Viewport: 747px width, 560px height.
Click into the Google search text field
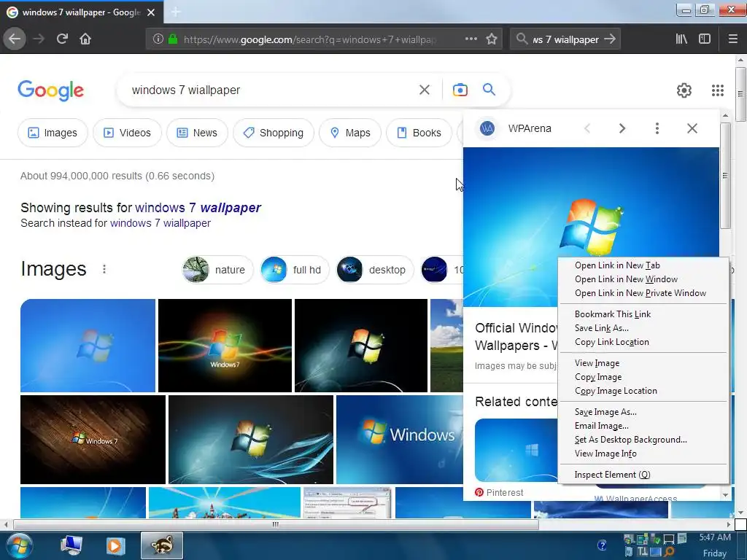click(x=271, y=90)
